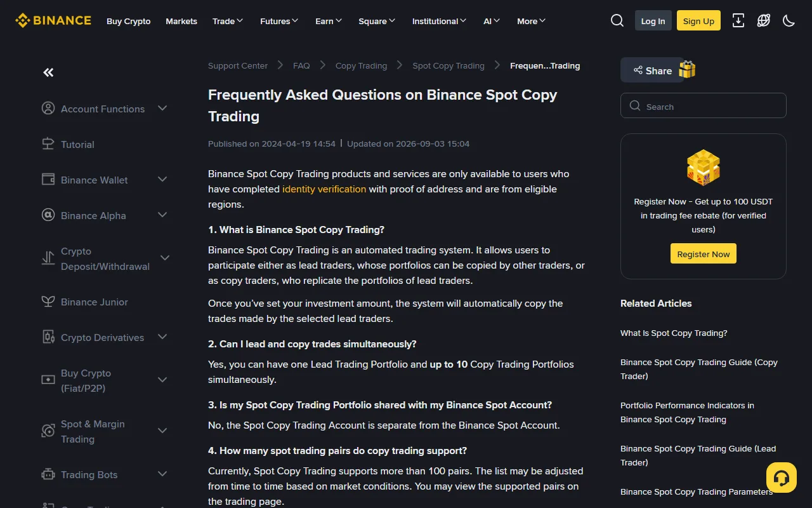Open the search magnifier in header
The image size is (812, 508).
(x=617, y=20)
